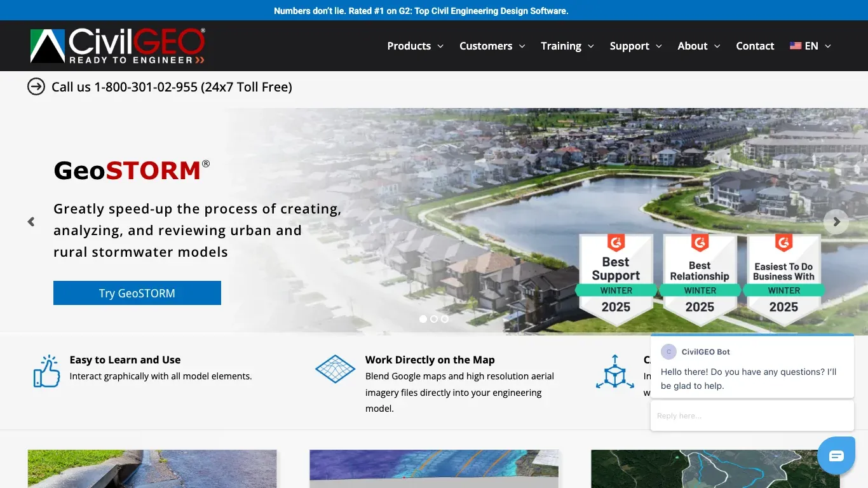Click the GeoSTORM heading

pos(132,170)
